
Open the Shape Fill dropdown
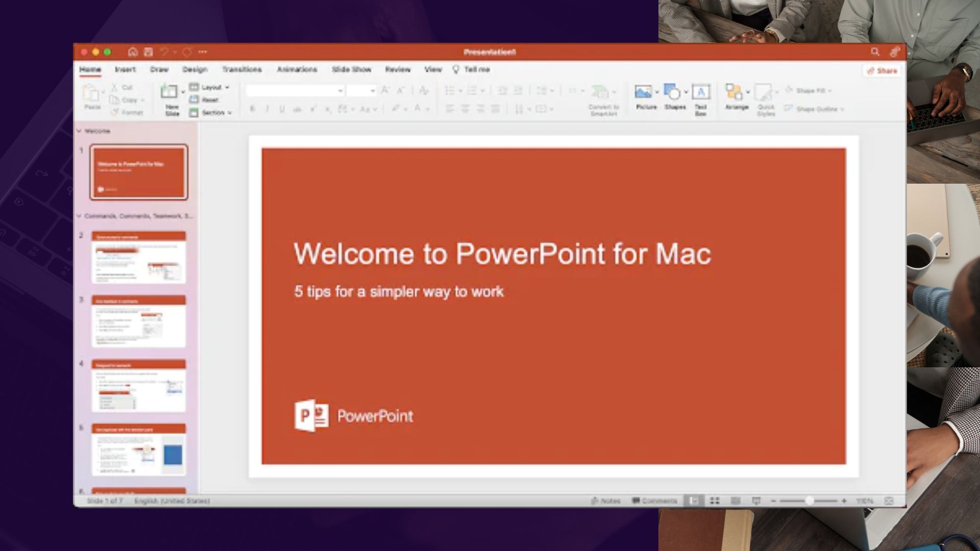[x=808, y=90]
